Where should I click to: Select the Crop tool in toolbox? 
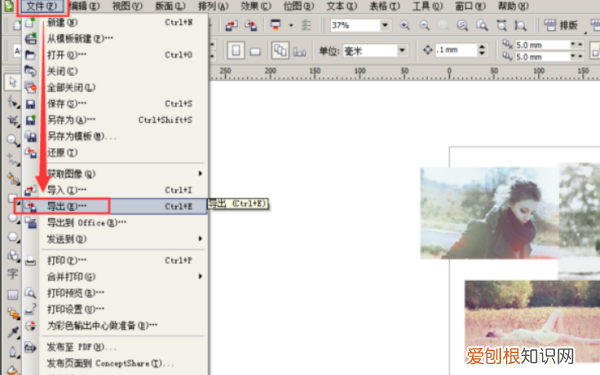pos(13,121)
